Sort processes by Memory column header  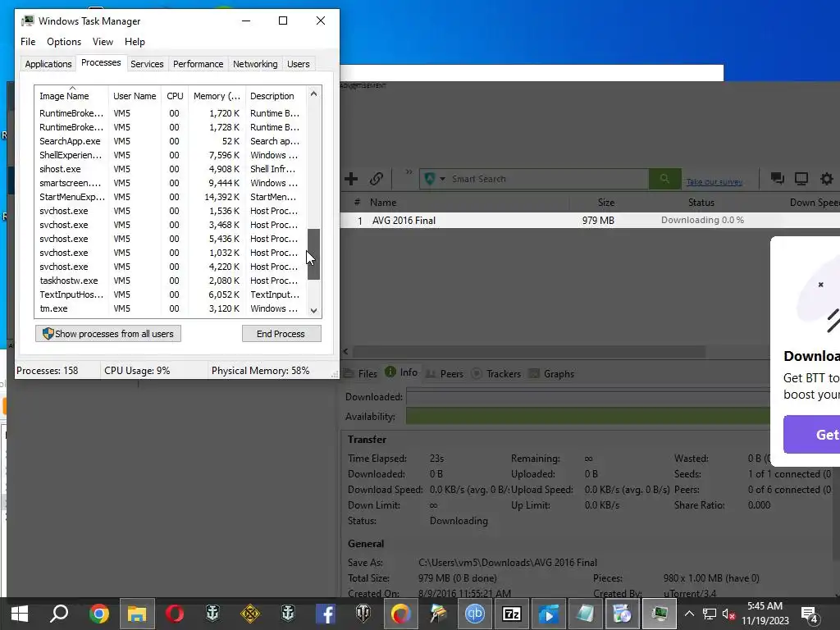(217, 96)
